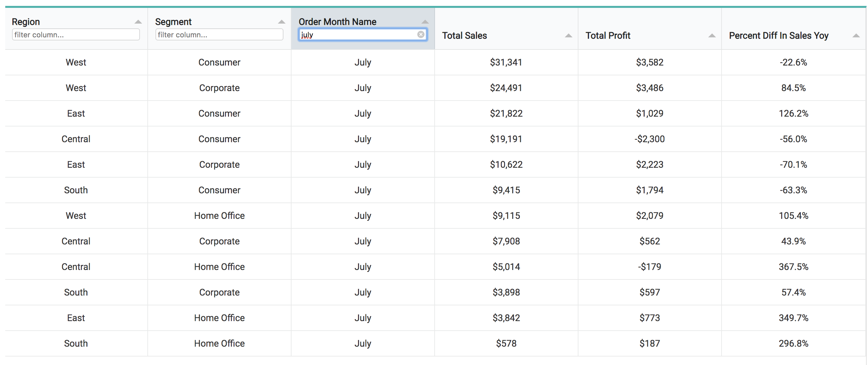The image size is (868, 365).
Task: Focus the Region filter column input
Action: tap(75, 35)
